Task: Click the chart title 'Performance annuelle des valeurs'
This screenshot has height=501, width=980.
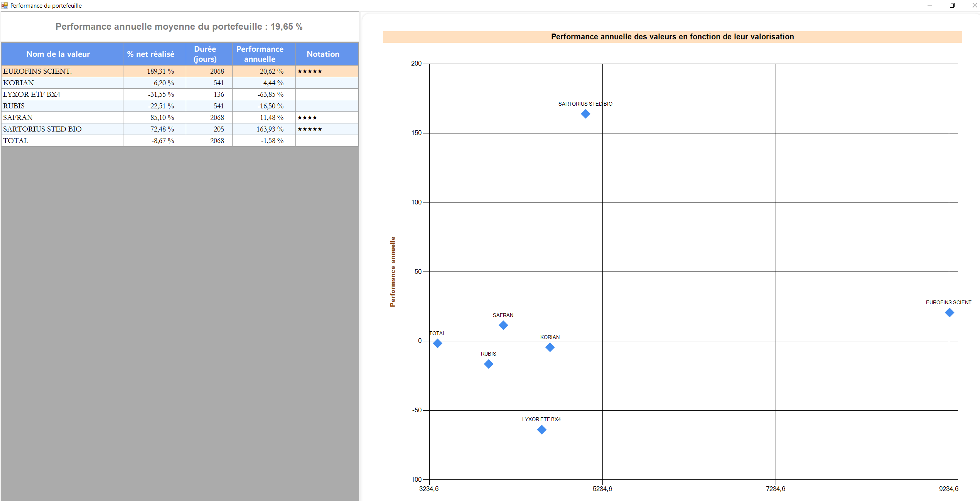Action: [x=672, y=37]
